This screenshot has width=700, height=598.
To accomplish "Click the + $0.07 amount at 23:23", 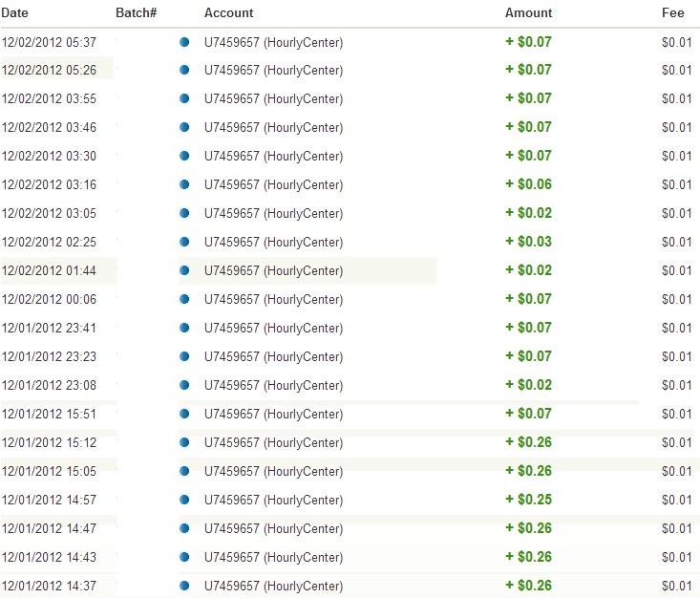I will tap(528, 356).
